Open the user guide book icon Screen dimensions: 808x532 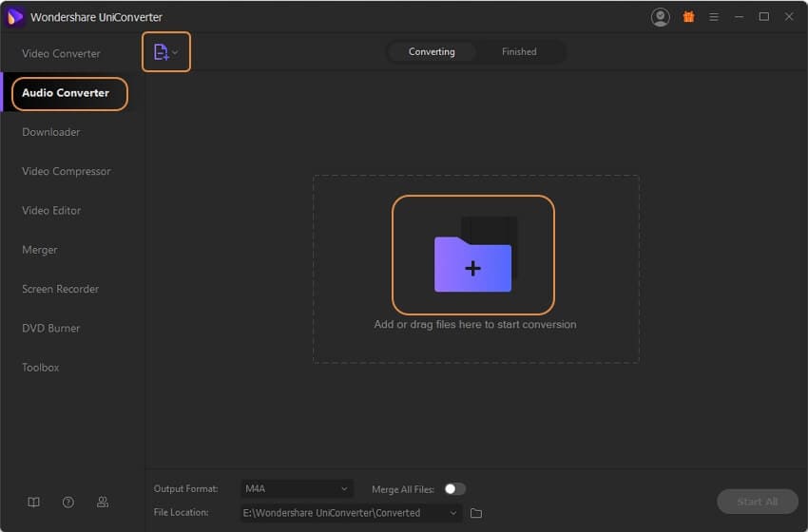(33, 503)
